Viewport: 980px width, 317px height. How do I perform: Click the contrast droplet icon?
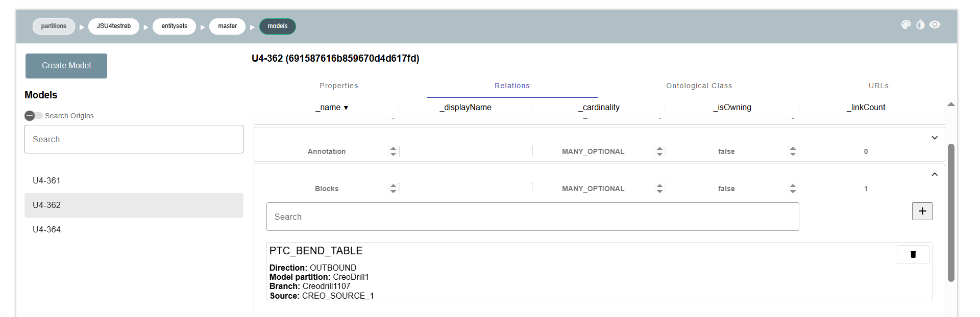point(920,24)
